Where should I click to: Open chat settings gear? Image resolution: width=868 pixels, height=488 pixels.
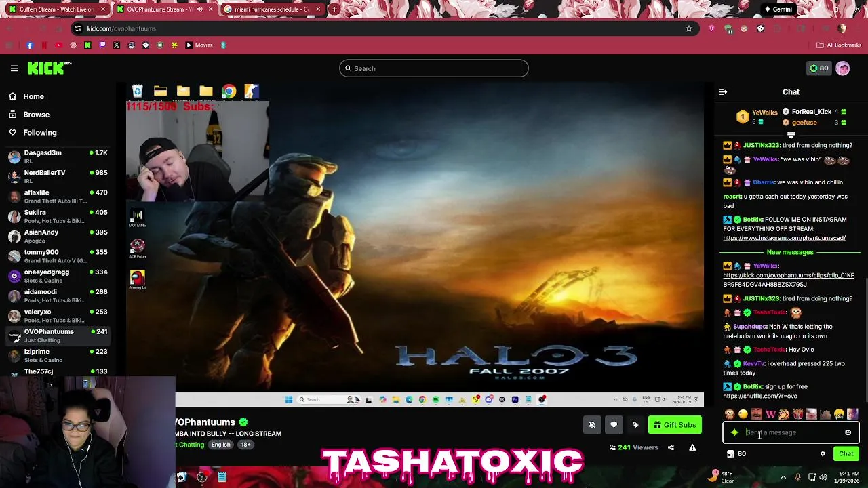coord(823,454)
